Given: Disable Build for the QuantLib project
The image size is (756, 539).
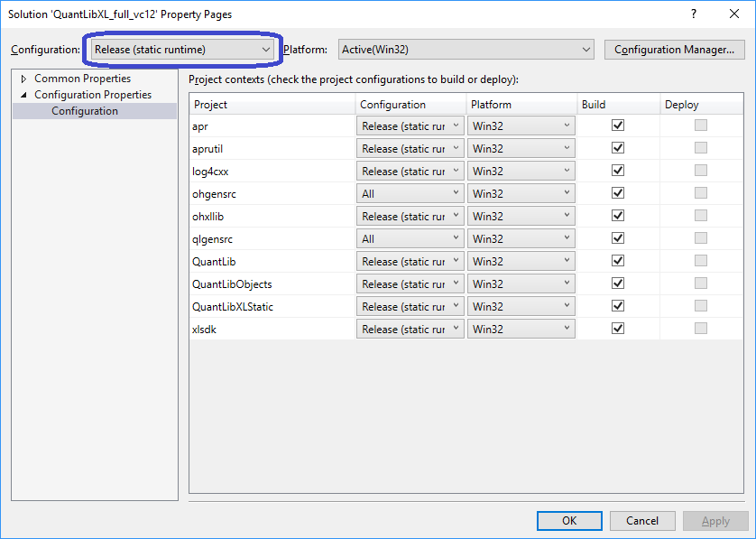Looking at the screenshot, I should tap(618, 261).
